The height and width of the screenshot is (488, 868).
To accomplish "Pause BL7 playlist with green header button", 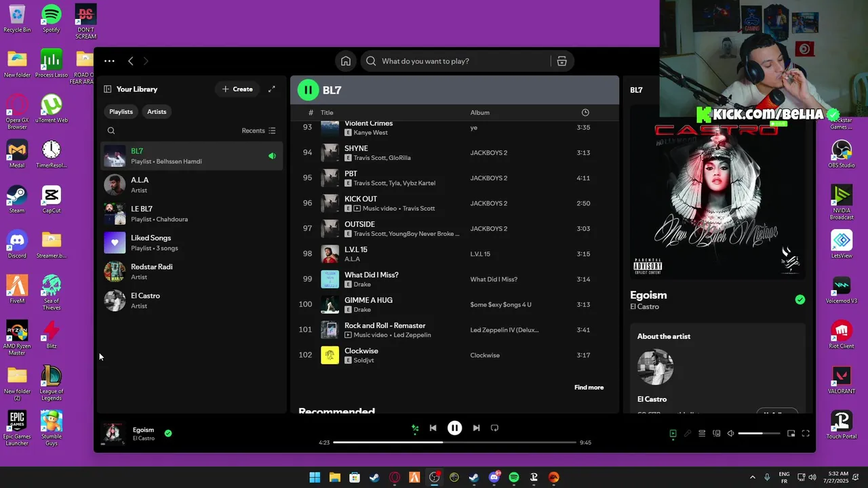I will coord(308,89).
